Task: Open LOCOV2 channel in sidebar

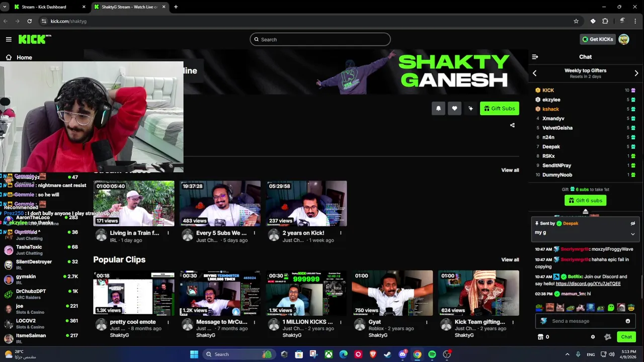Action: (x=42, y=323)
